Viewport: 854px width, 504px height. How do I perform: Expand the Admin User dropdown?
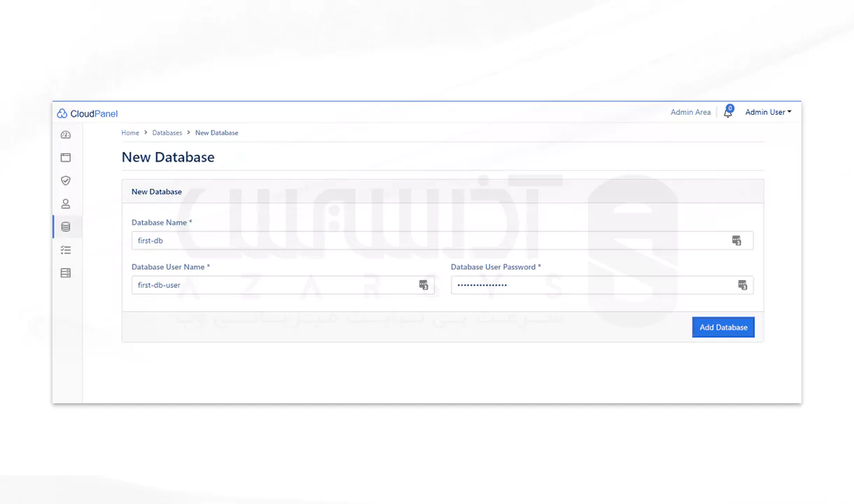pos(768,112)
